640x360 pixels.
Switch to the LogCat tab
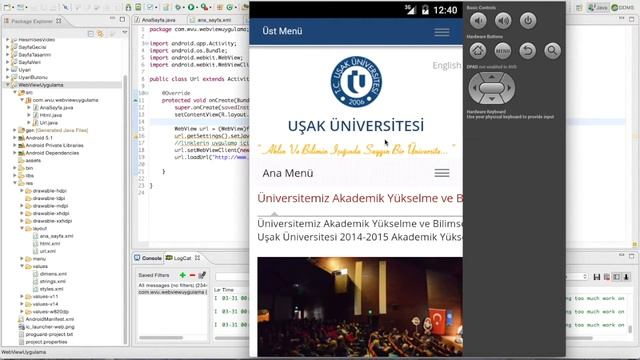[182, 258]
